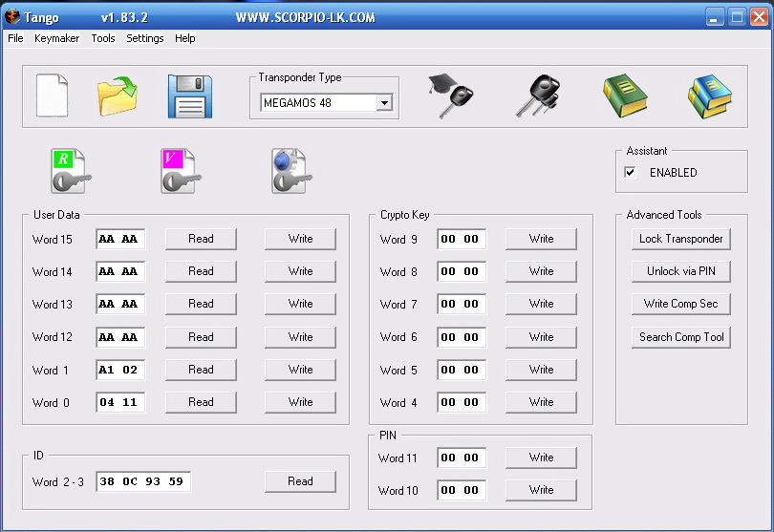Click the Word 14 data field
The width and height of the screenshot is (774, 532).
[120, 271]
